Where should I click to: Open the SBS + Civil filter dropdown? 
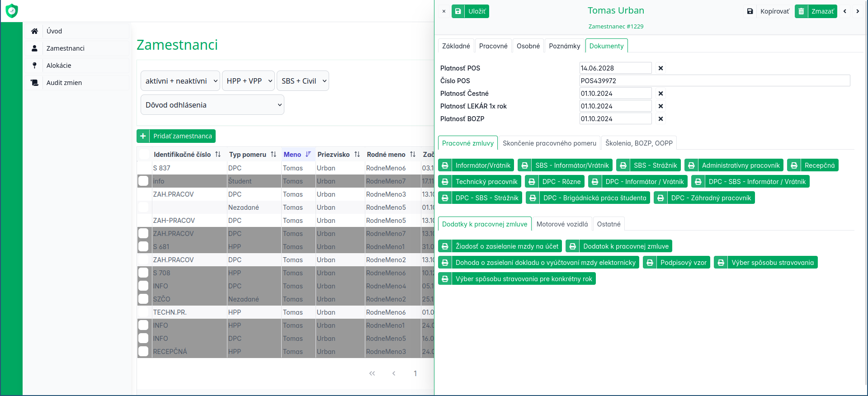click(302, 81)
